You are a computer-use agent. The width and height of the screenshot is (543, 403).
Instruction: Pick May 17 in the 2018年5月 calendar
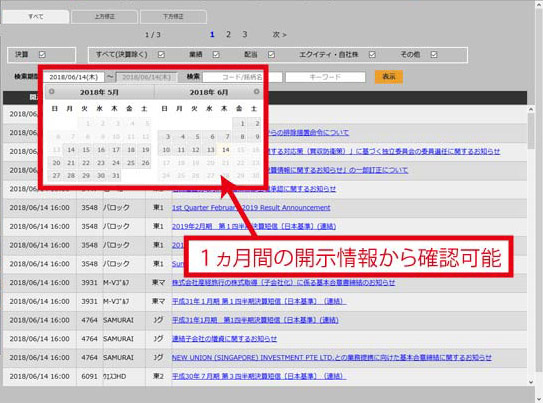[116, 150]
